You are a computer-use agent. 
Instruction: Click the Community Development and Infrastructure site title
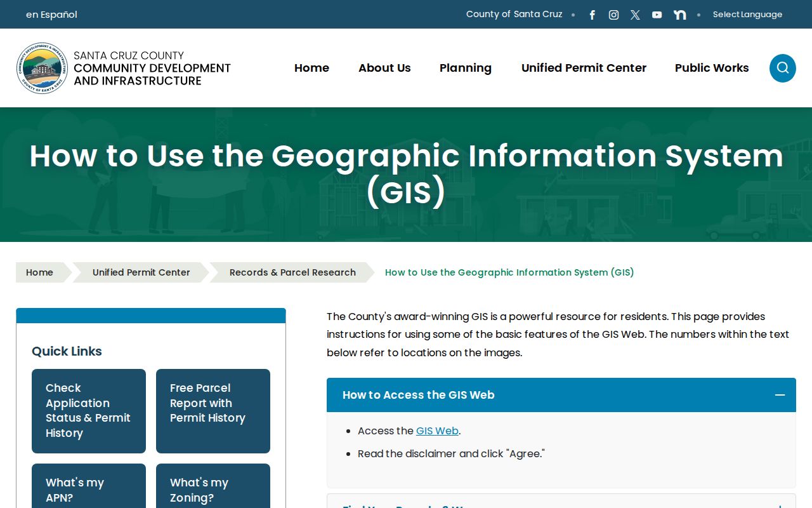coord(152,68)
